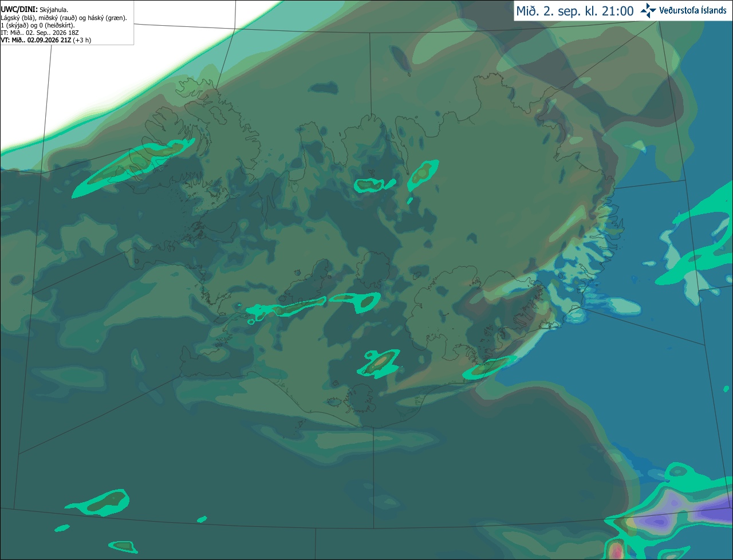This screenshot has width=733, height=560.
Task: Click the pink cloud spot at bottom edge
Action: coord(616,549)
